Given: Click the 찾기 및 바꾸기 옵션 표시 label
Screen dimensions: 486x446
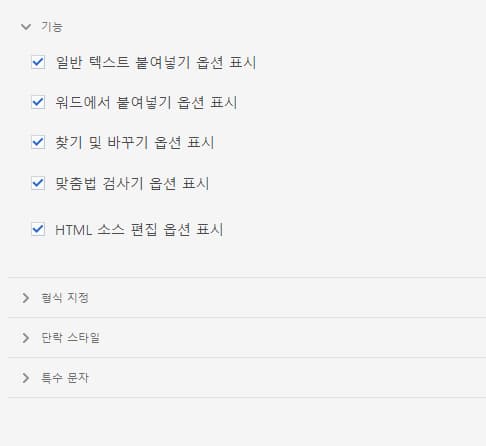Looking at the screenshot, I should (135, 143).
